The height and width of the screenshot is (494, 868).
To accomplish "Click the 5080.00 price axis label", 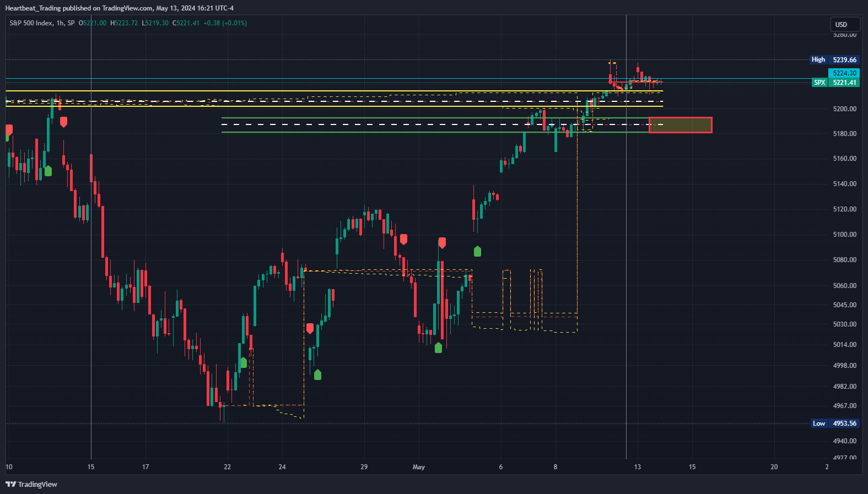I will point(845,260).
